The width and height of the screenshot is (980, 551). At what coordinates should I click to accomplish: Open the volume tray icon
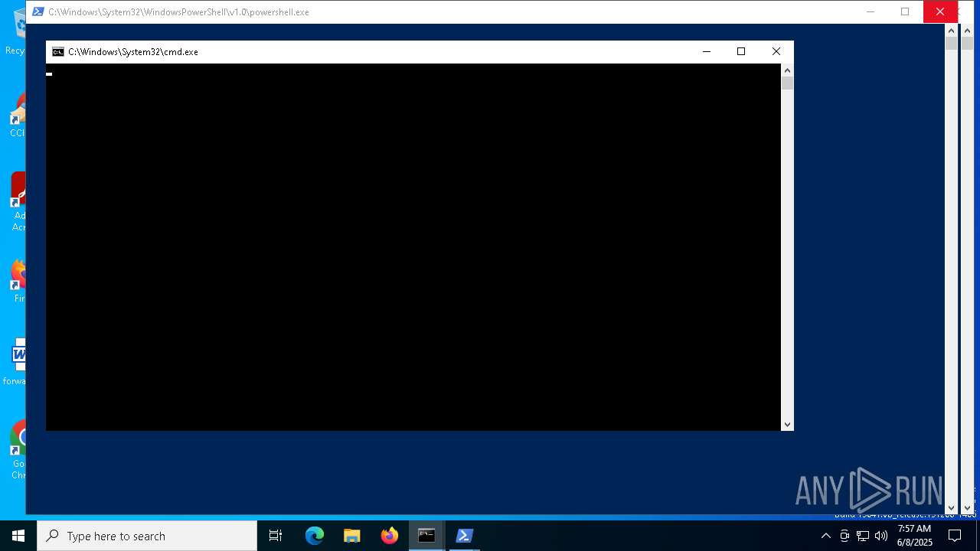click(x=881, y=536)
